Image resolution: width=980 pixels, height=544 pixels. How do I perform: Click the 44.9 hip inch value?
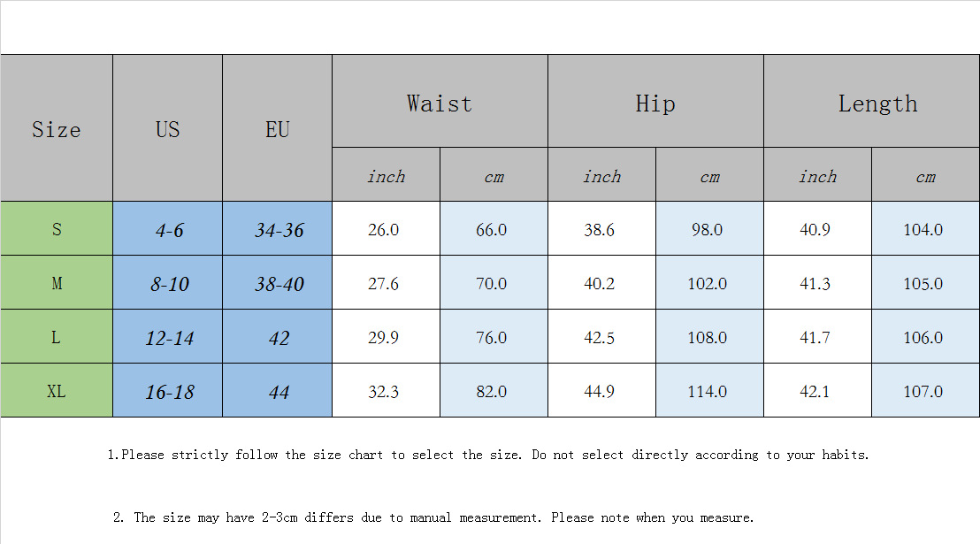click(599, 392)
